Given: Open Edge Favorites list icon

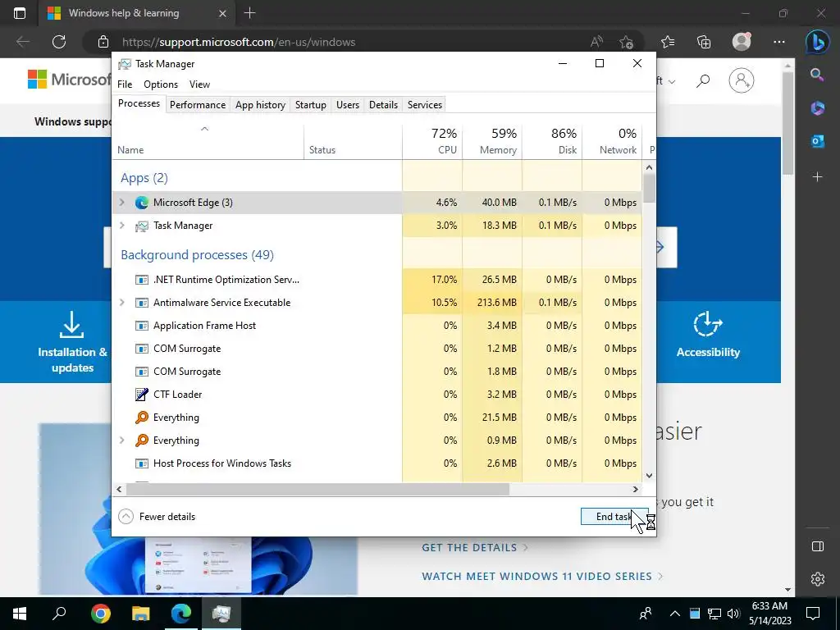Looking at the screenshot, I should [668, 42].
